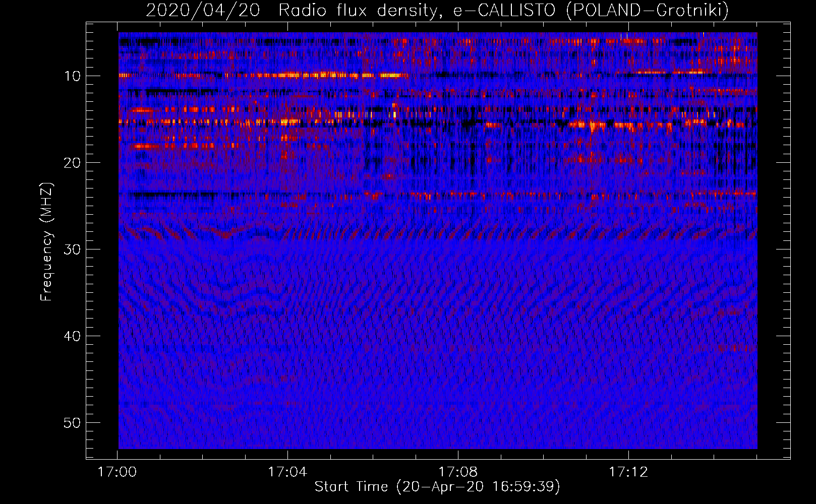Screen dimensions: 816x504
Task: Click the 40 MHz frequency tick label
Action: tap(72, 336)
